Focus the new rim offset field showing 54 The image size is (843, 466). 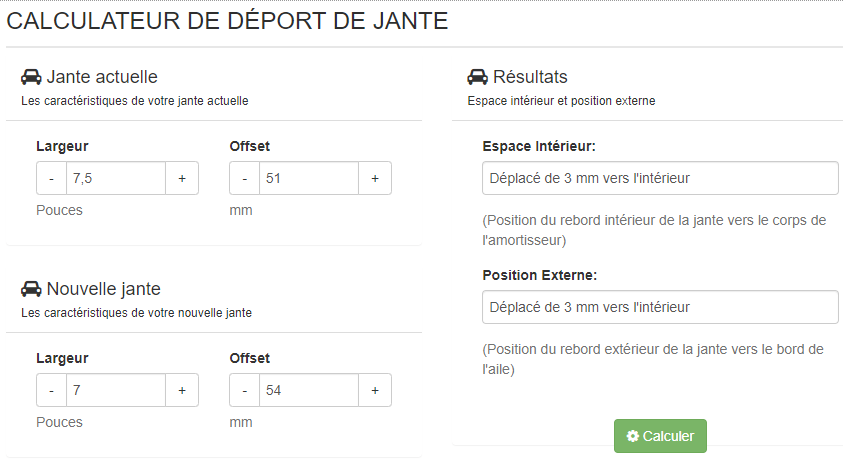[x=309, y=390]
